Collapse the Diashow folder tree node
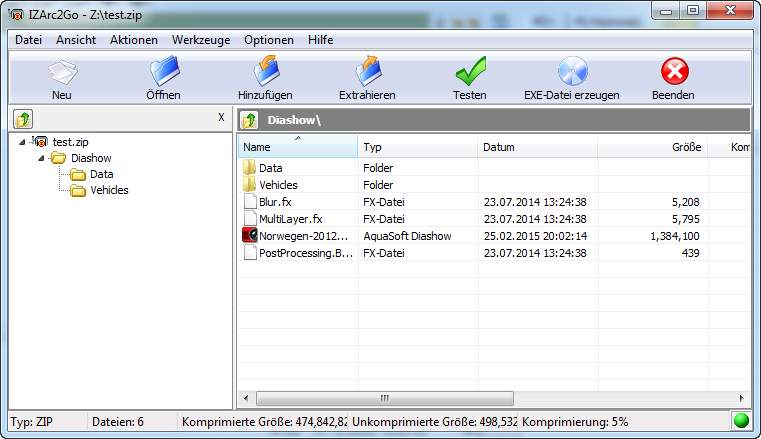This screenshot has height=439, width=761. click(x=43, y=158)
